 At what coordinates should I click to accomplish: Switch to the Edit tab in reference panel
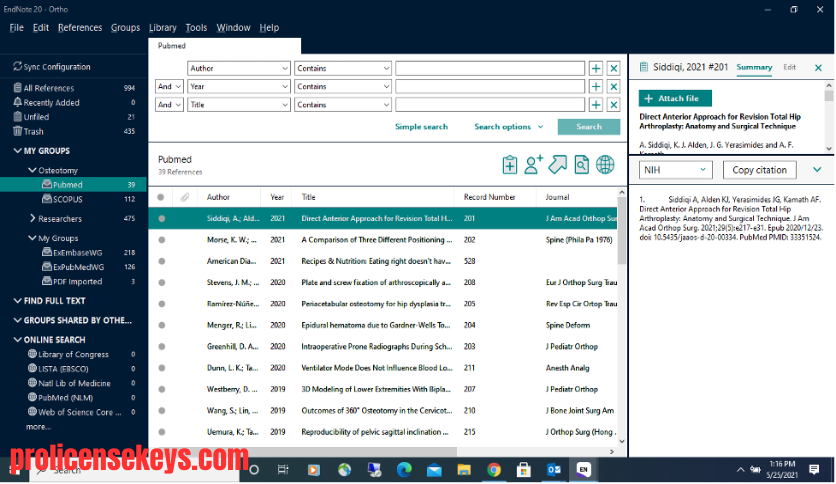click(790, 67)
